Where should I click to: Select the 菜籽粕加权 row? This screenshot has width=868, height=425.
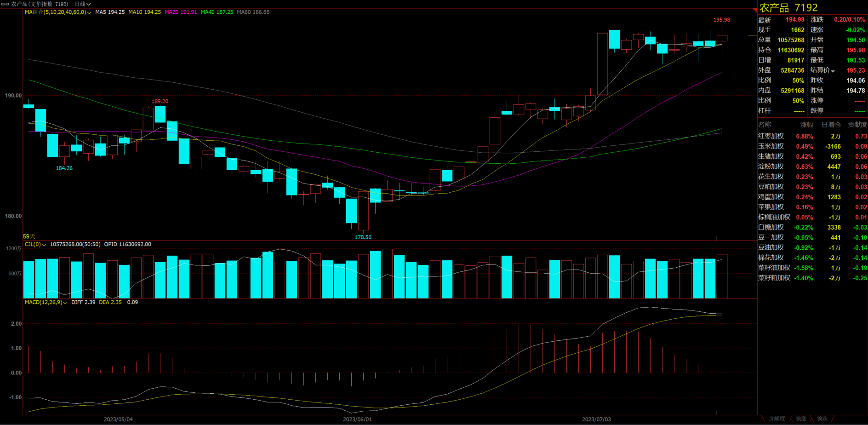[x=812, y=278]
